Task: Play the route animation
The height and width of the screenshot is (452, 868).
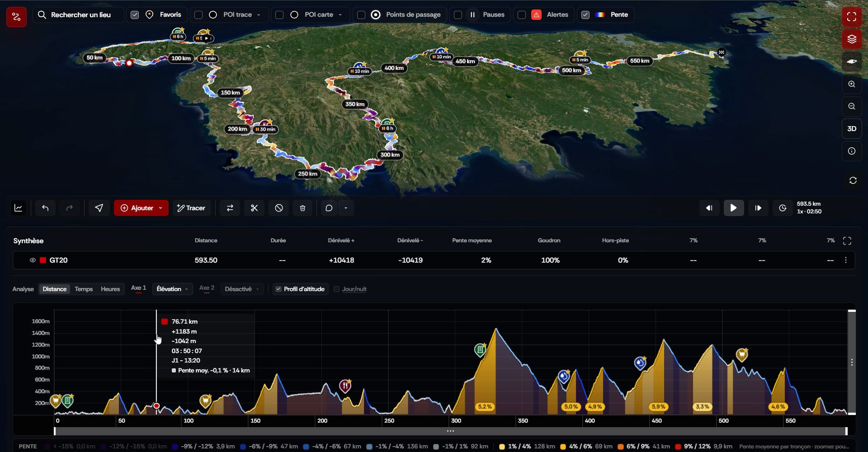Action: point(734,208)
